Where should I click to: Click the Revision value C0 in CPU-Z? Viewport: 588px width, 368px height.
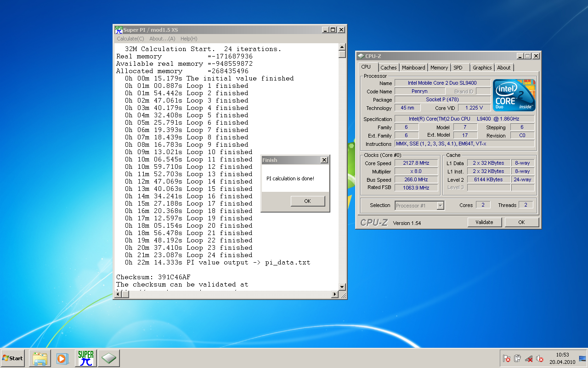[x=522, y=135]
